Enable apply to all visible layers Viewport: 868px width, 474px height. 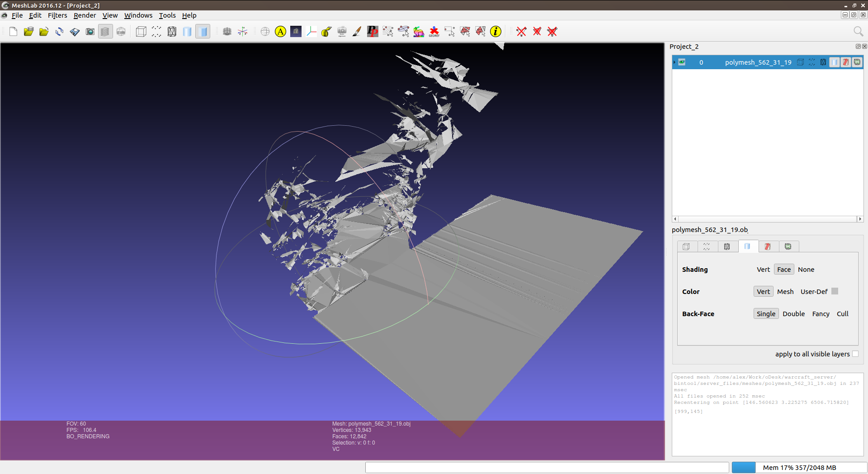(855, 354)
